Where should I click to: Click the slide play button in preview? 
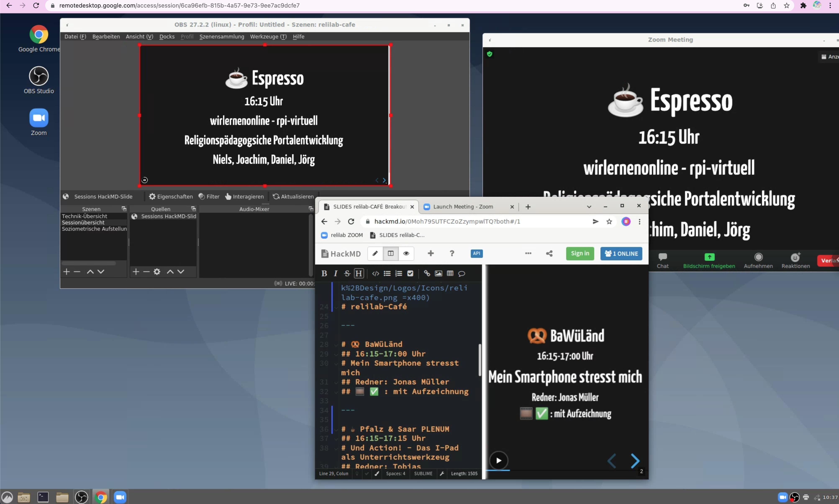498,461
